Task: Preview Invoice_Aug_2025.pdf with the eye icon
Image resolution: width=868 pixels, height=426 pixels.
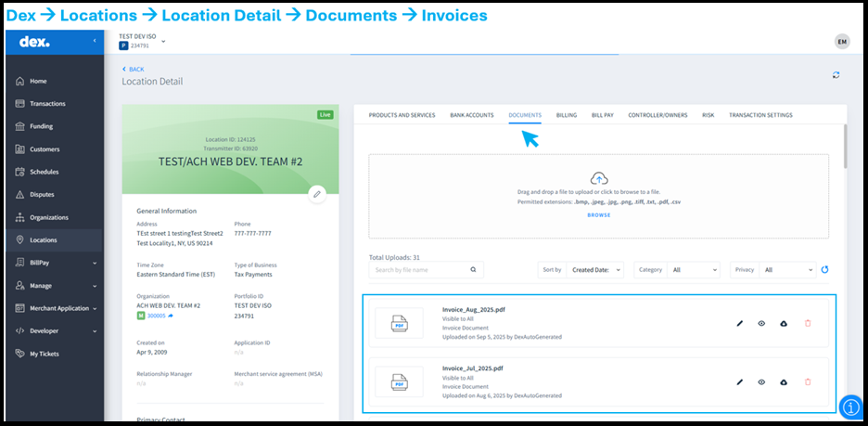Action: pyautogui.click(x=761, y=323)
